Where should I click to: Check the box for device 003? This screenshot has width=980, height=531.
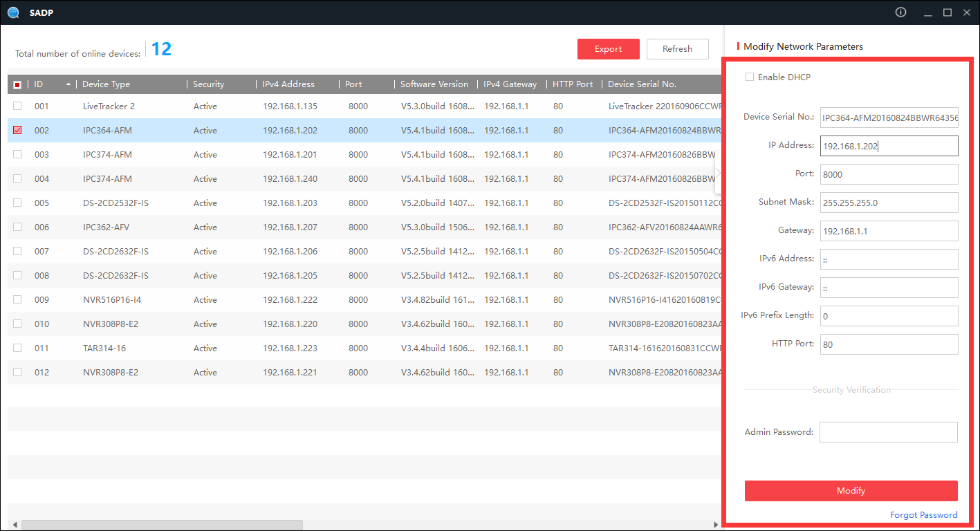click(17, 154)
